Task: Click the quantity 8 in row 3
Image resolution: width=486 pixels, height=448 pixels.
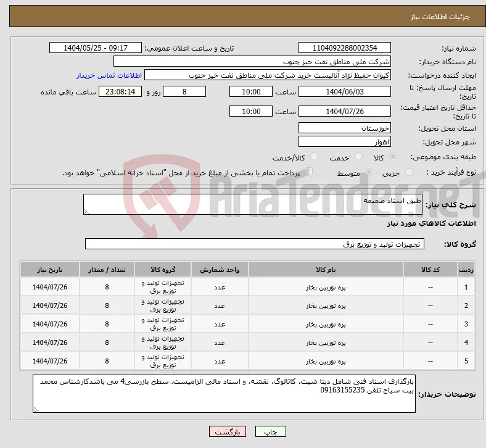Action: tap(107, 324)
